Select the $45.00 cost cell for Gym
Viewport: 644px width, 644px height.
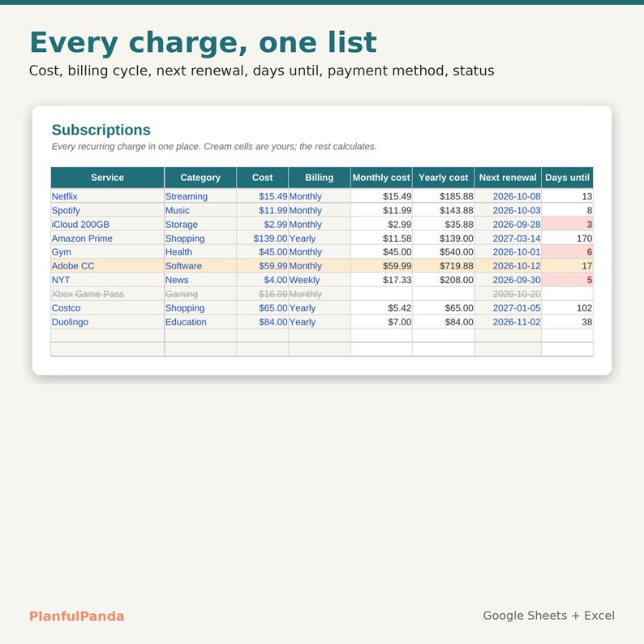point(263,251)
